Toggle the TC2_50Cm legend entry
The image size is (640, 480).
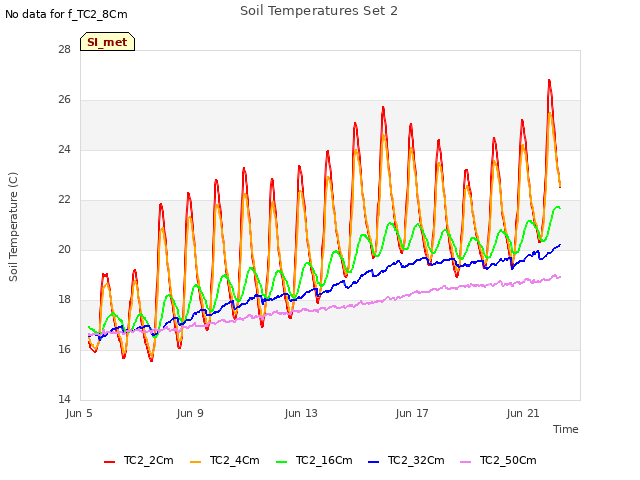point(498,461)
